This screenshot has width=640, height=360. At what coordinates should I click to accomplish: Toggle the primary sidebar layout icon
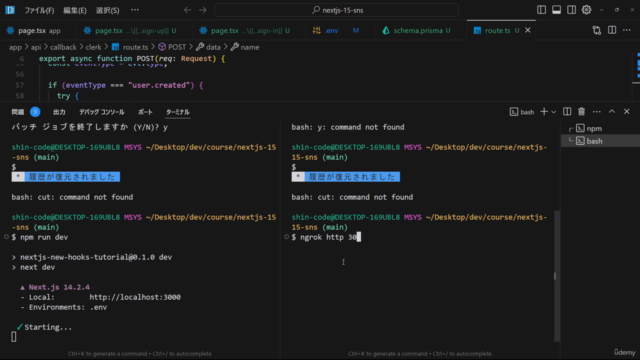541,10
